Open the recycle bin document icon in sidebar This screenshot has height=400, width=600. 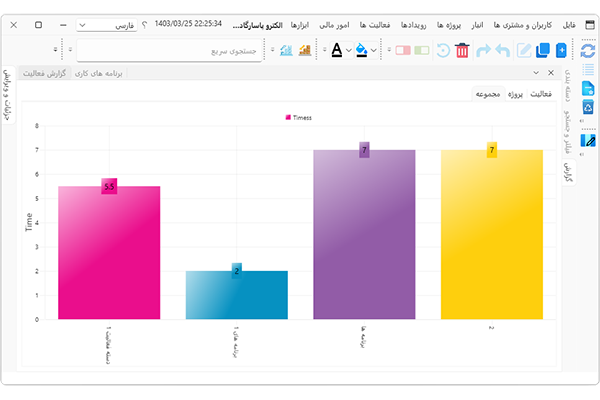coord(589,107)
